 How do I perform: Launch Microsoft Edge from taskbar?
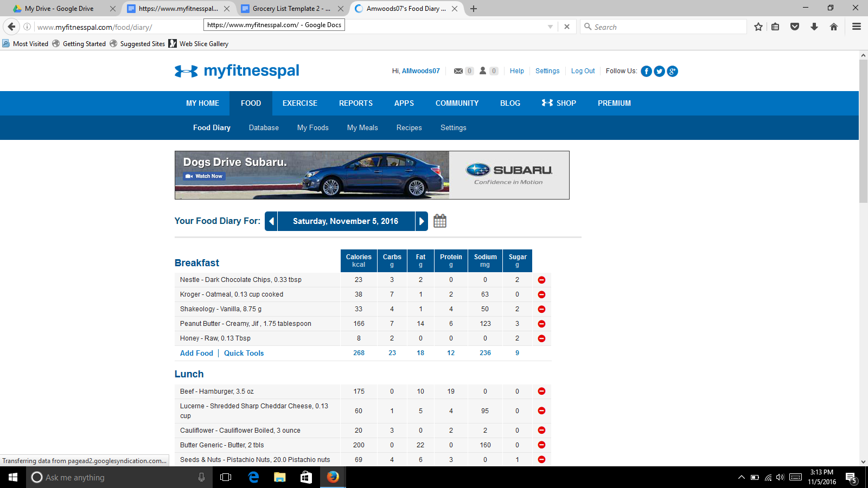click(253, 477)
